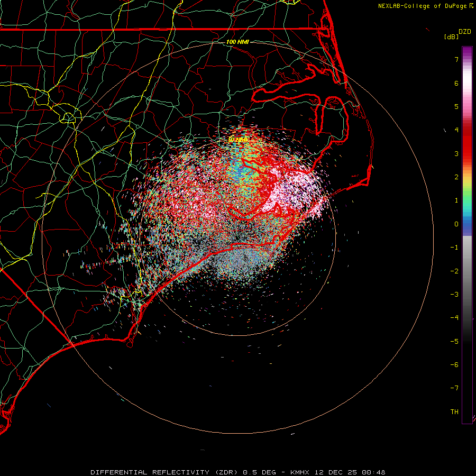Click the KMHX station identifier in caption
Viewport: 476px width, 476px height.
[300, 472]
